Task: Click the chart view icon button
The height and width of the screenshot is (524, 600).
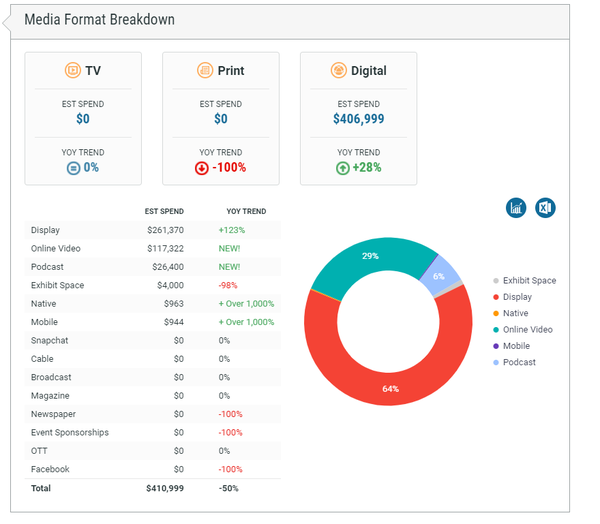Action: 516,208
